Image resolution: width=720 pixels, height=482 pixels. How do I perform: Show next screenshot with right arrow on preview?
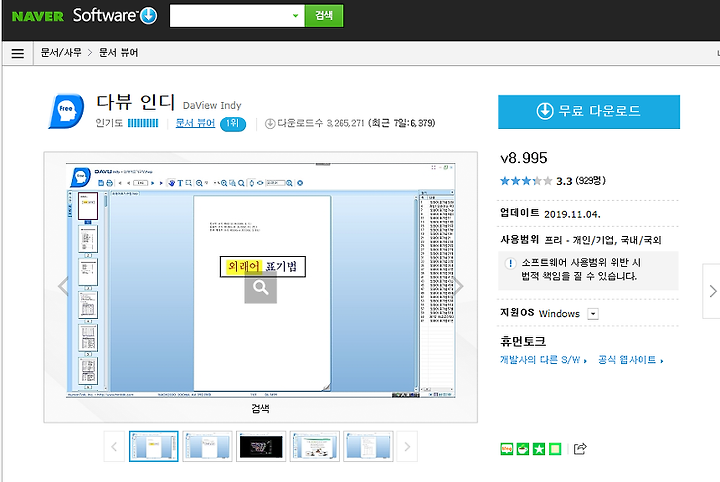(458, 286)
